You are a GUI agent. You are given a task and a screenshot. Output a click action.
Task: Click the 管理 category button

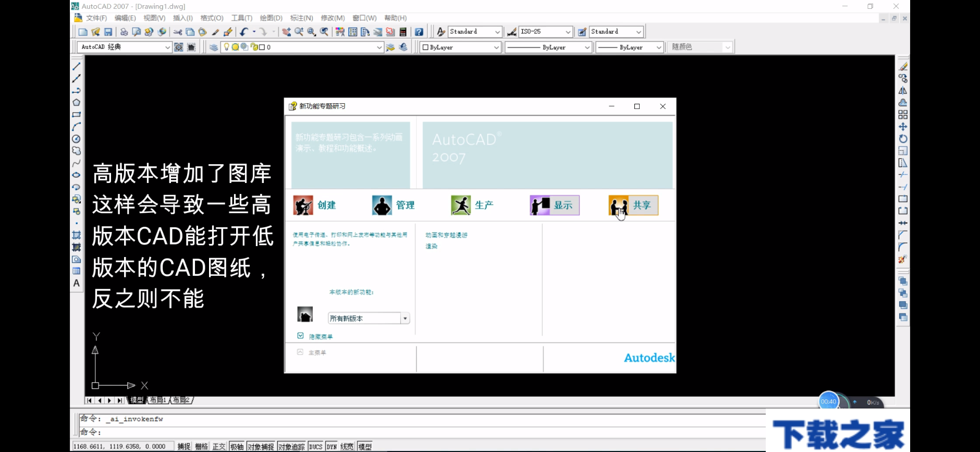click(394, 205)
